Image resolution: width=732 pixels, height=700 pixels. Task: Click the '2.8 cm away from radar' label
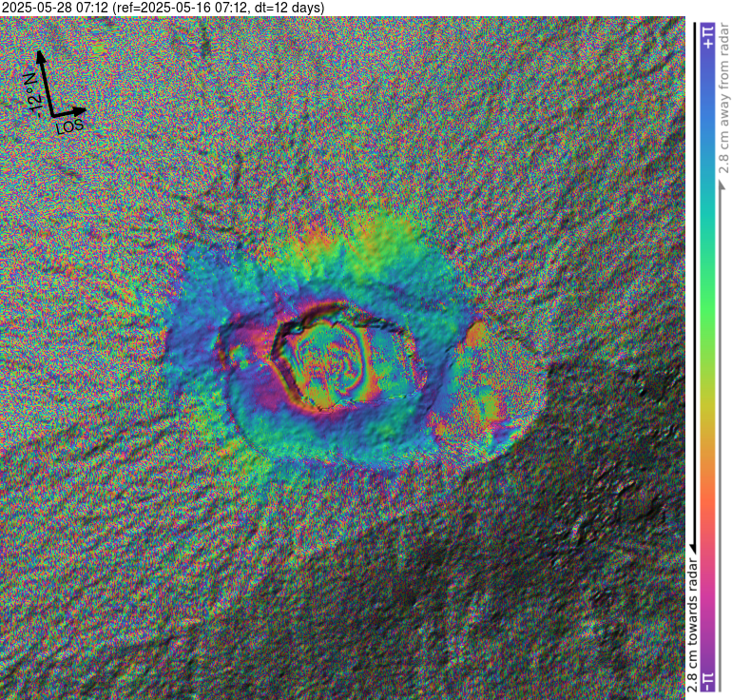click(x=722, y=95)
